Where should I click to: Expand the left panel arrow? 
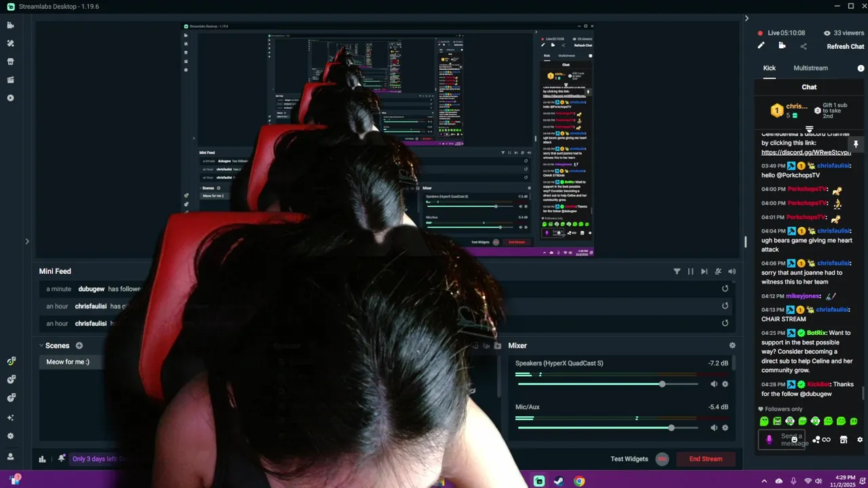coord(27,241)
